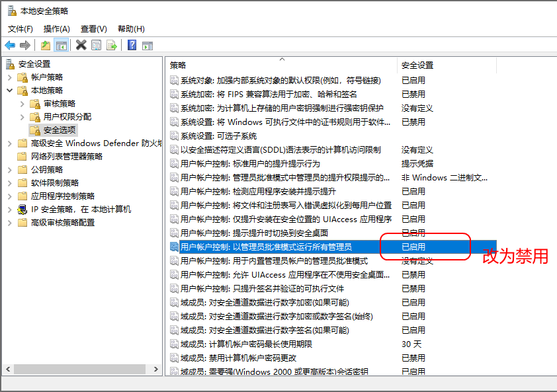The height and width of the screenshot is (392, 557).
Task: Click the 本地安全策略 title bar icon
Action: point(12,11)
